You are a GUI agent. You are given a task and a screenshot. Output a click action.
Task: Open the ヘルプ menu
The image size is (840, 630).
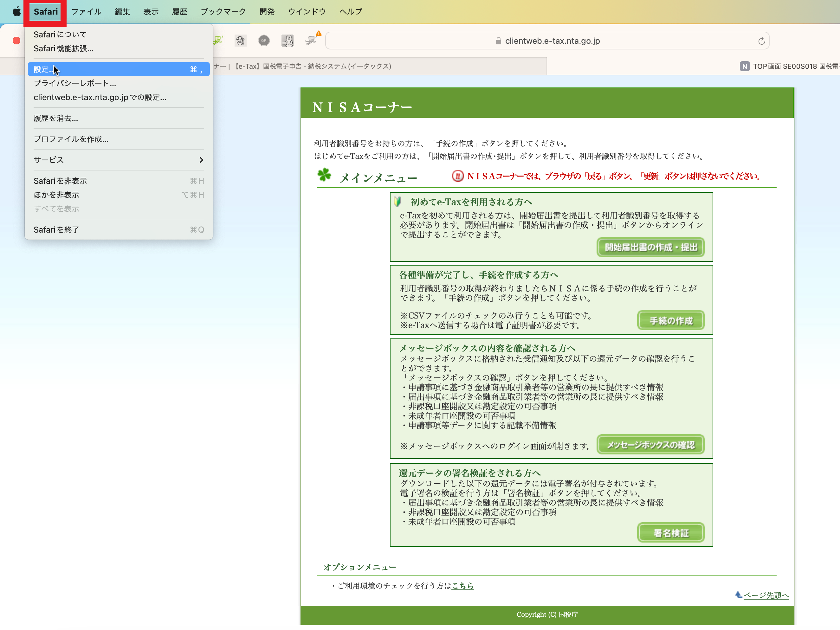351,11
